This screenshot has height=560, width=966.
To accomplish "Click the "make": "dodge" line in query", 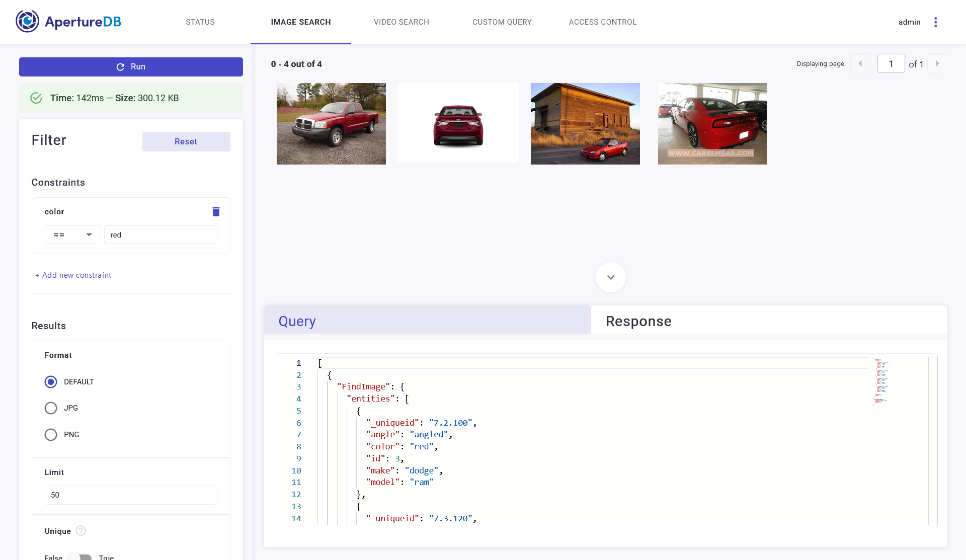I will point(405,470).
